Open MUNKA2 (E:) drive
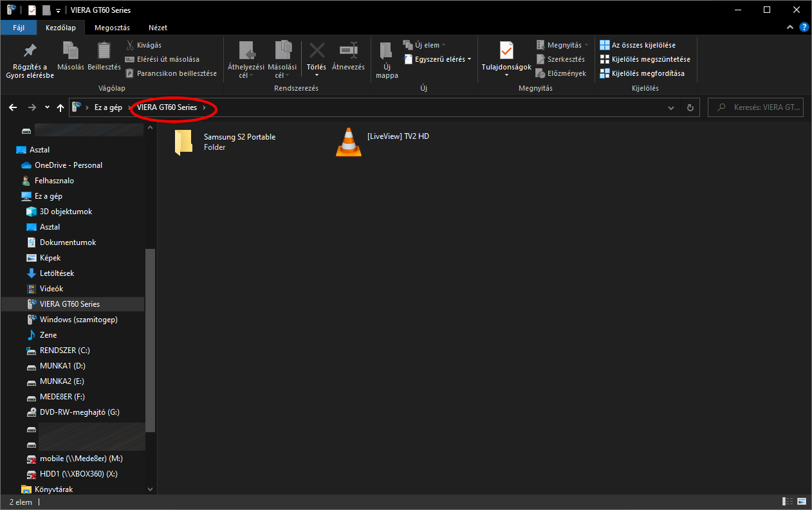This screenshot has height=510, width=812. click(55, 381)
